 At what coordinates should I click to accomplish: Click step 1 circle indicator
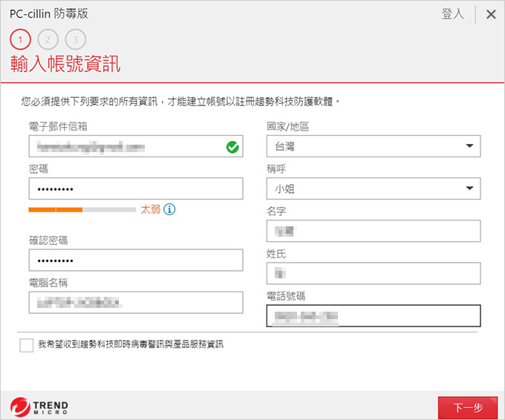coord(20,39)
